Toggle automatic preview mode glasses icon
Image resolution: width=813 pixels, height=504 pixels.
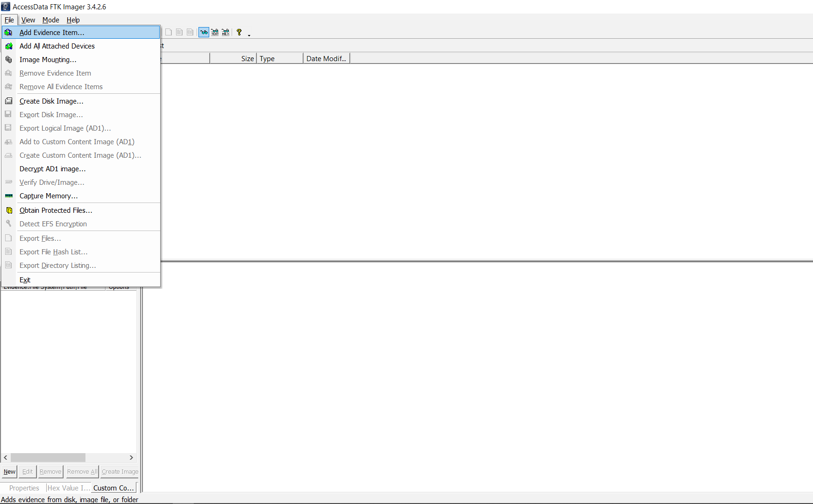(x=204, y=32)
